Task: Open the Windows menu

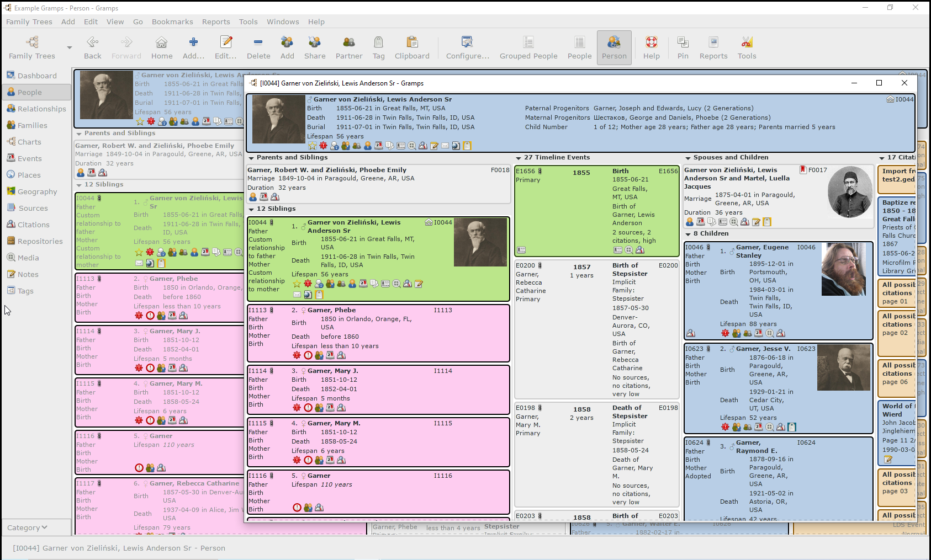Action: click(x=283, y=22)
